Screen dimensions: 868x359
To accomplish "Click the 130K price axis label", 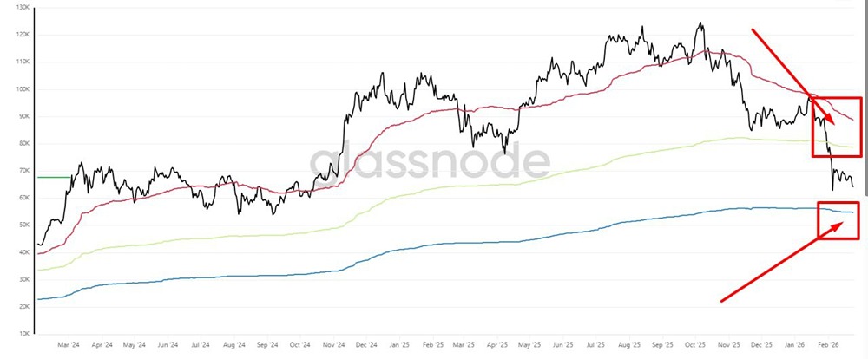I will [x=21, y=8].
